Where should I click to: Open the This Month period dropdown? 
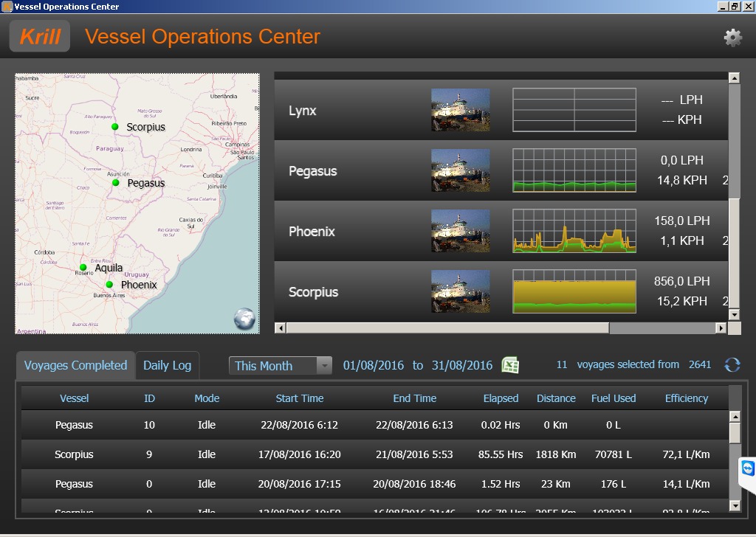point(281,366)
